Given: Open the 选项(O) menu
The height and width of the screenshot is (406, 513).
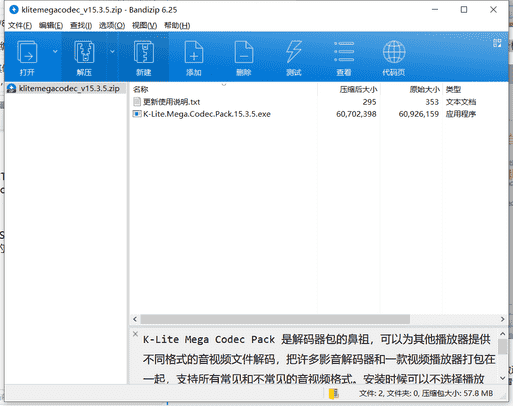Looking at the screenshot, I should click(x=112, y=26).
